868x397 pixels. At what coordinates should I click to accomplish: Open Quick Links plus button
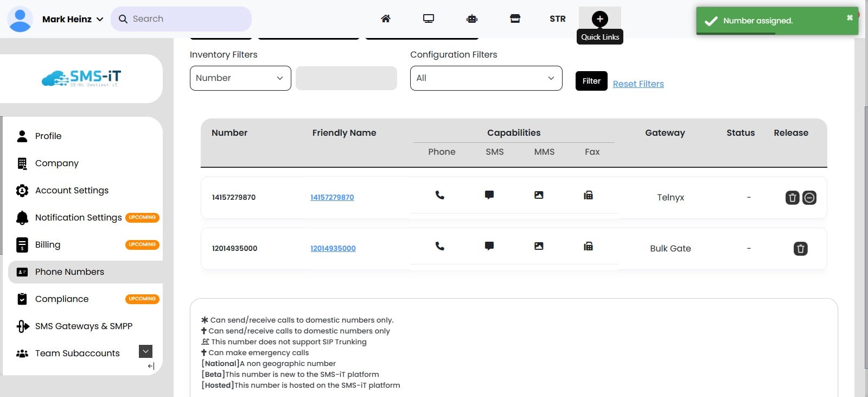[x=599, y=19]
